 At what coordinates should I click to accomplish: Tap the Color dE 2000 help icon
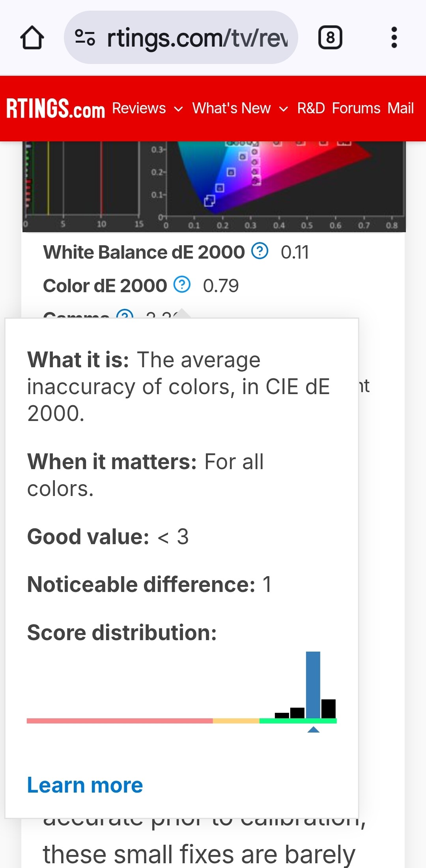click(182, 284)
